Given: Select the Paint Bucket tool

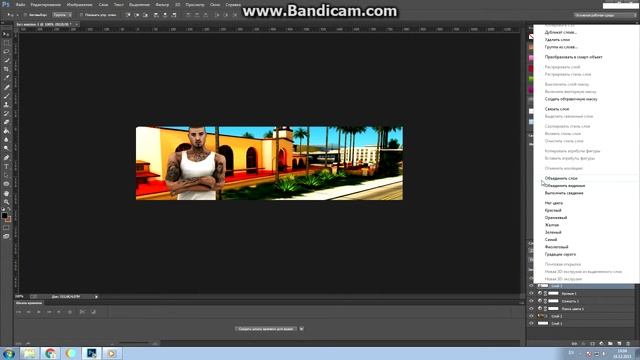Looking at the screenshot, I should pyautogui.click(x=6, y=131).
